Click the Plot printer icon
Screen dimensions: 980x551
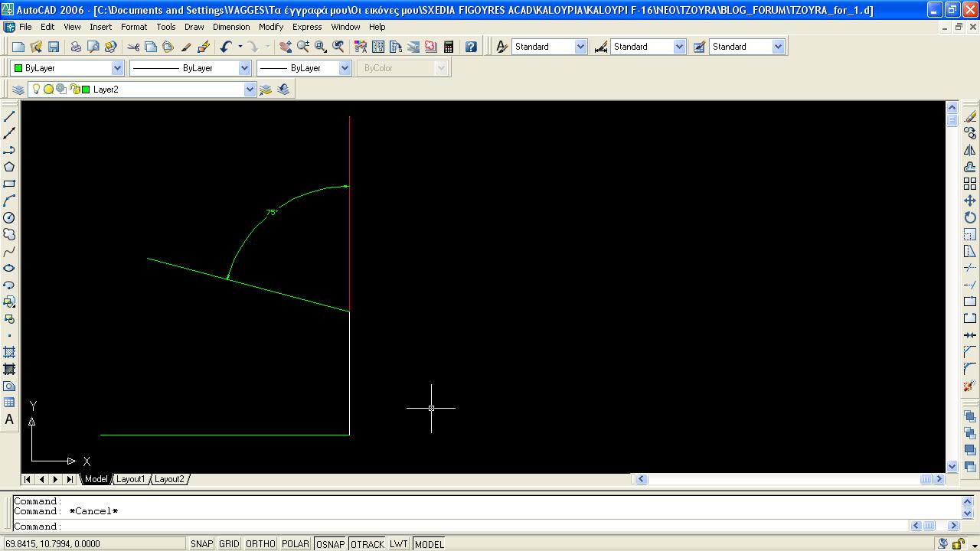(x=76, y=47)
